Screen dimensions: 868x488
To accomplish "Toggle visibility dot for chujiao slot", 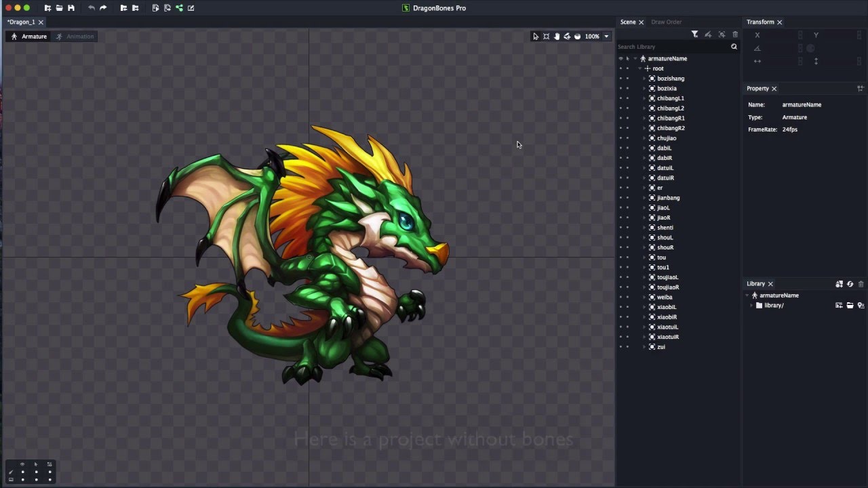I will point(620,138).
